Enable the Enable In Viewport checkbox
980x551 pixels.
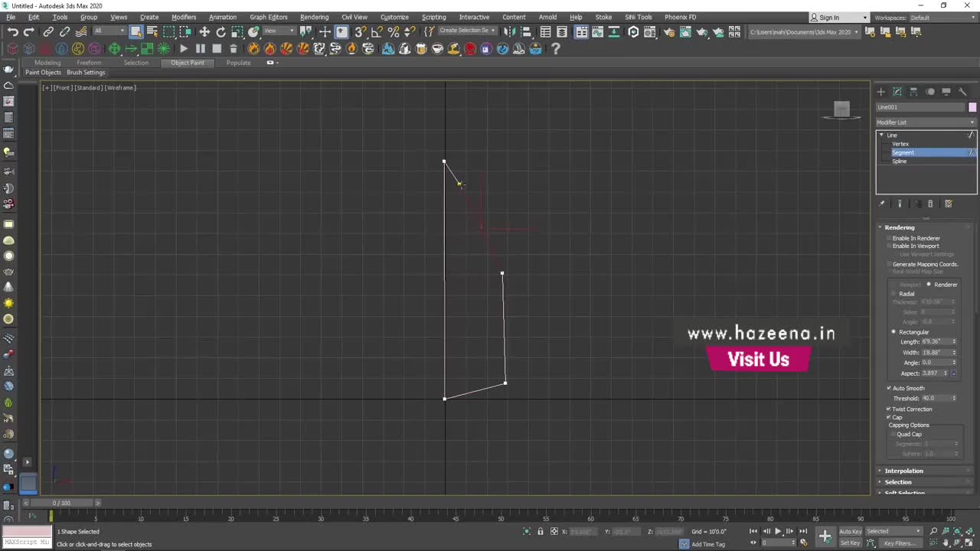pos(890,246)
